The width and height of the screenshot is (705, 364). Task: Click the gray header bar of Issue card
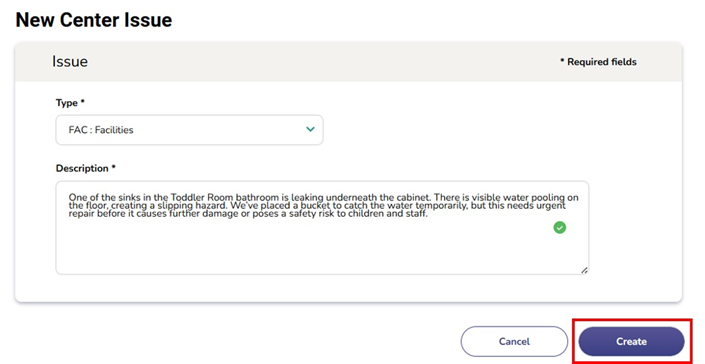pos(348,62)
